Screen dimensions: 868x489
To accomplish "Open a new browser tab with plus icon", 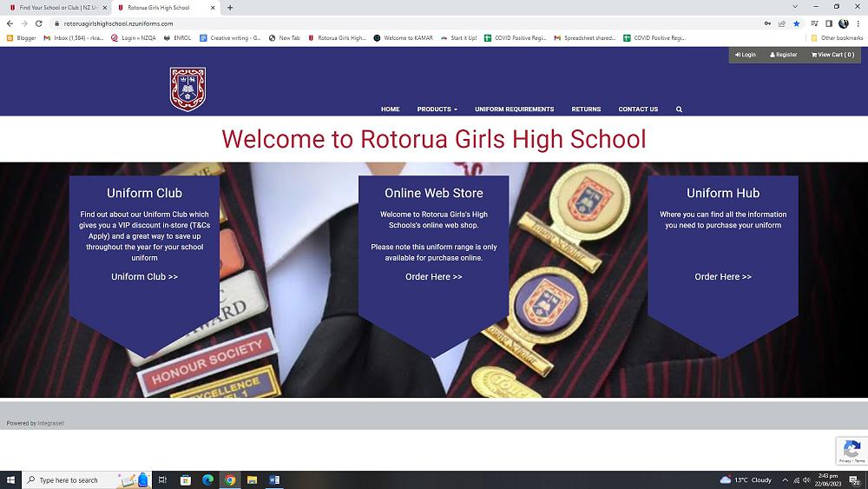I will [x=230, y=8].
